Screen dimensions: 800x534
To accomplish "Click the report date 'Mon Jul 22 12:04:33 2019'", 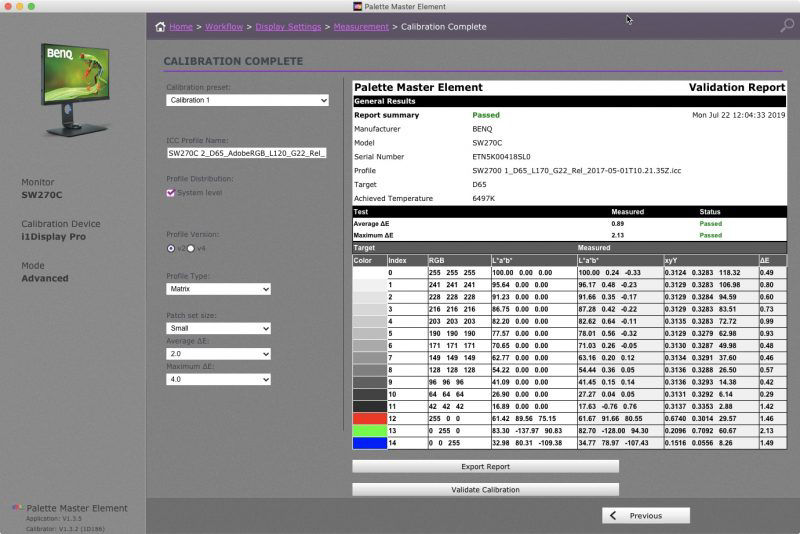I will point(738,115).
